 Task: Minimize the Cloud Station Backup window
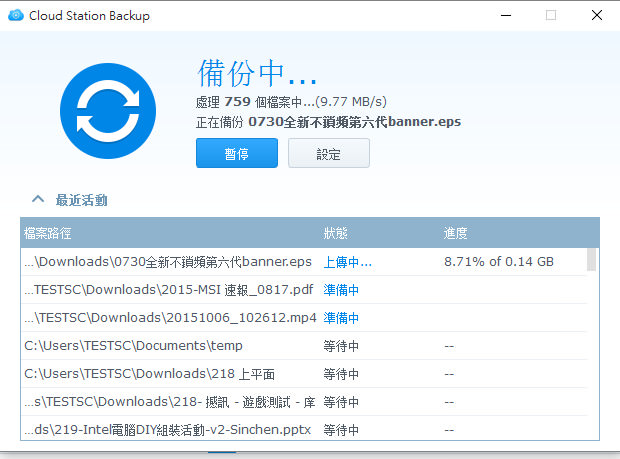(x=506, y=15)
